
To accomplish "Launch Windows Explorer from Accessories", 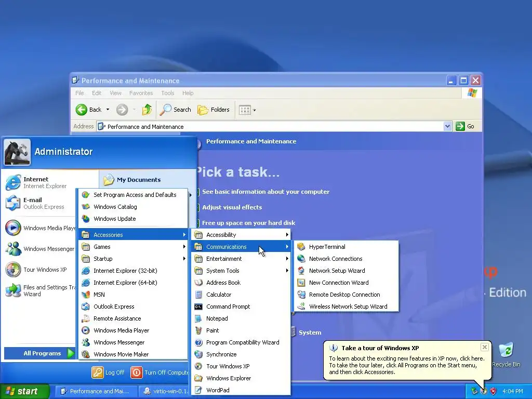I will pos(241,378).
